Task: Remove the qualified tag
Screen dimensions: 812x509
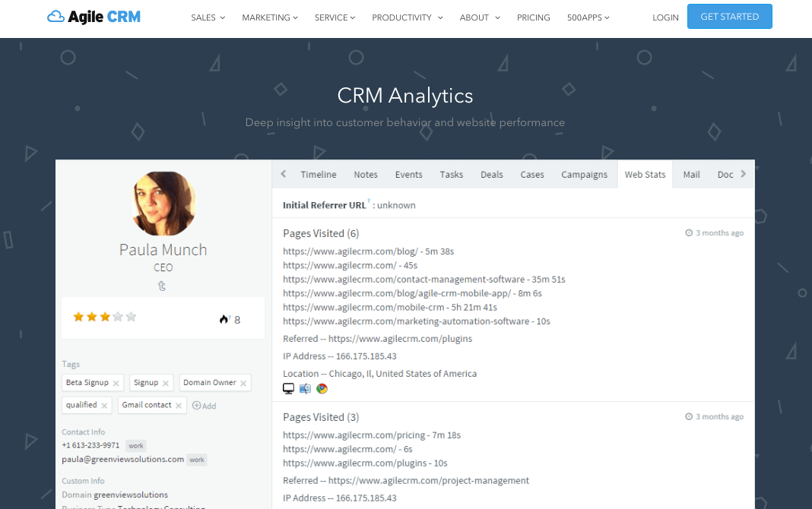Action: click(104, 405)
